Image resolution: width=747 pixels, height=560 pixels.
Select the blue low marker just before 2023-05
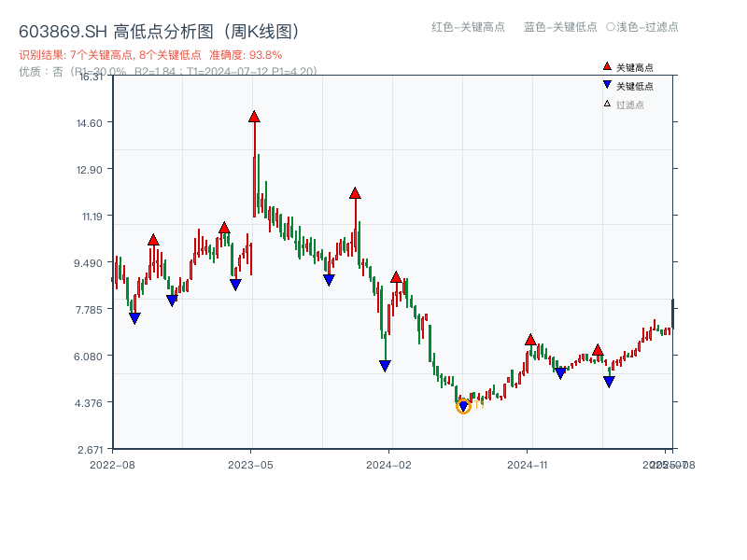235,285
